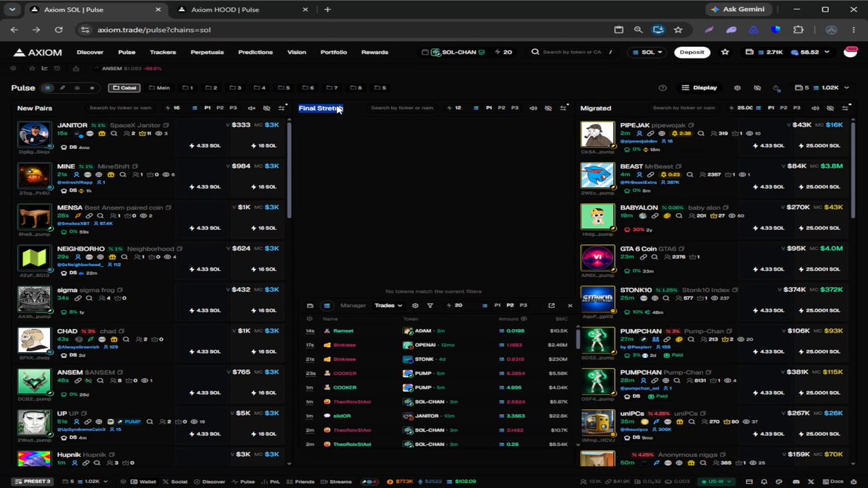Open Docs in the bottom bar
This screenshot has width=868, height=488.
(833, 481)
